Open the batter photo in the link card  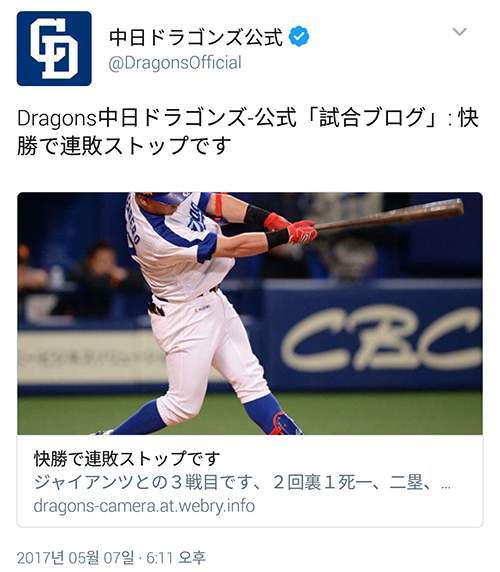click(250, 313)
